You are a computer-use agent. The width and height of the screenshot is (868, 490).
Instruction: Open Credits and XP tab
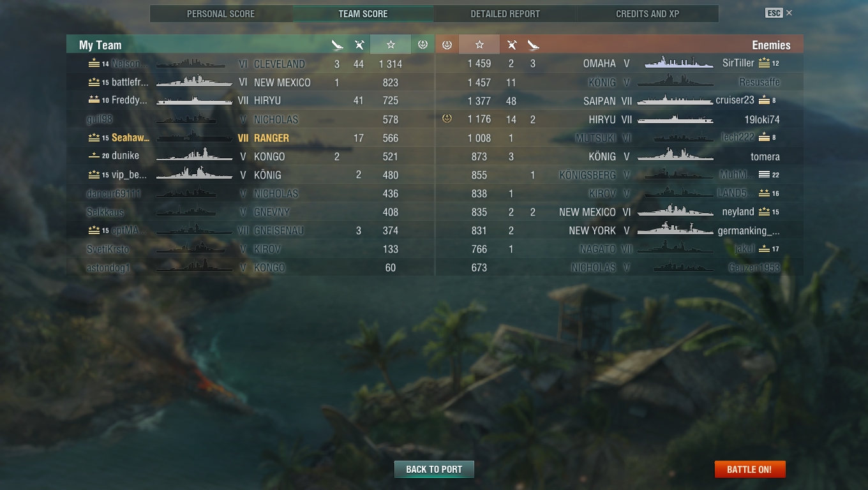coord(647,13)
